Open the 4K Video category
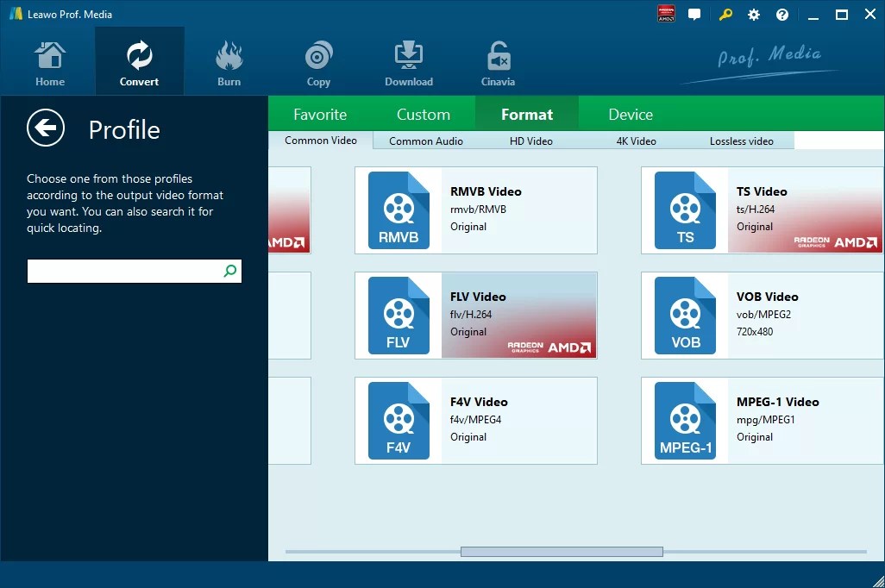The width and height of the screenshot is (885, 588). click(x=636, y=141)
